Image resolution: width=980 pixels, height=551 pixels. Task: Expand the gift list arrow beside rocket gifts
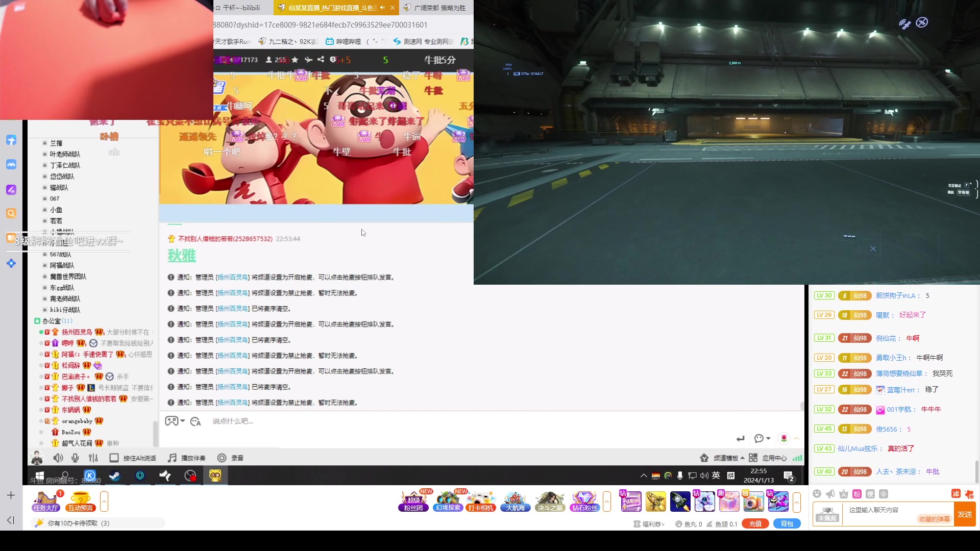[796, 502]
